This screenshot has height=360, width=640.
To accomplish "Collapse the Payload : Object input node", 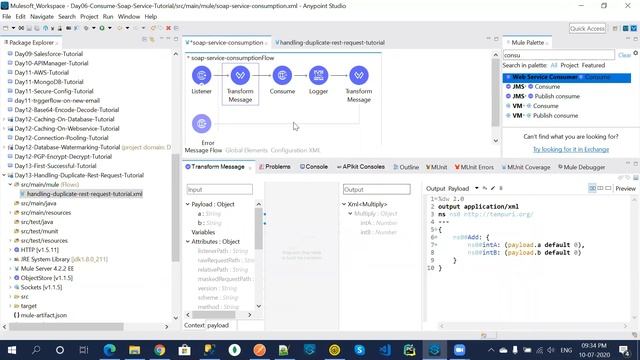I will (188, 204).
